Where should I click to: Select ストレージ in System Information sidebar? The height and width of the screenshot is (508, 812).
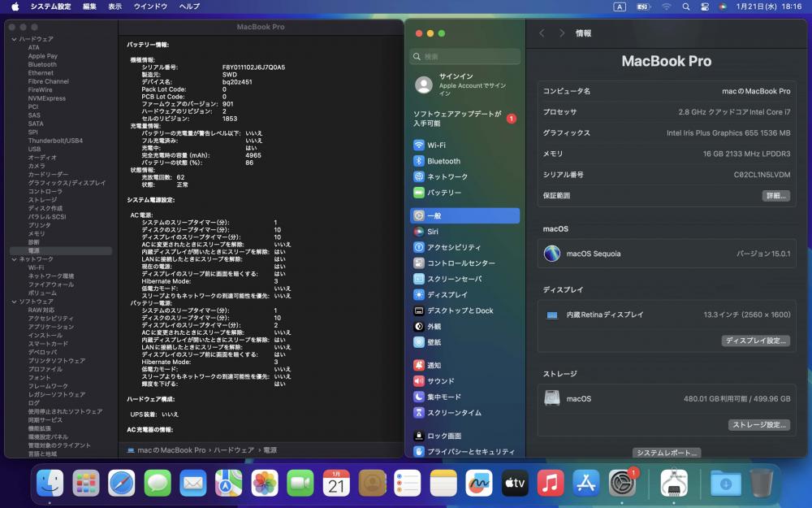pyautogui.click(x=42, y=200)
